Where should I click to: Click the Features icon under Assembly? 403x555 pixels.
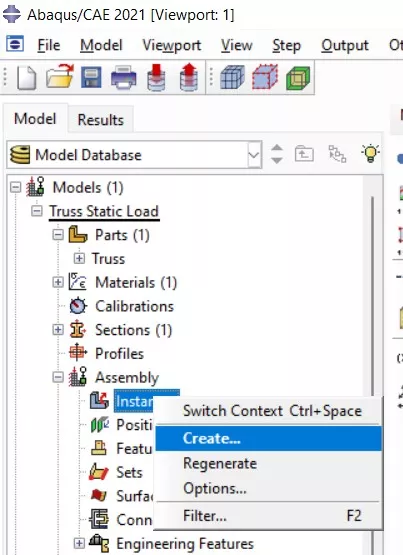[x=99, y=448]
